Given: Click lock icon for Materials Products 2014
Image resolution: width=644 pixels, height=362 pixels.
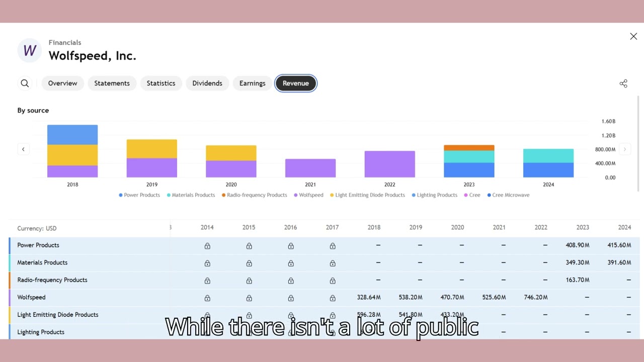Looking at the screenshot, I should click(x=207, y=263).
